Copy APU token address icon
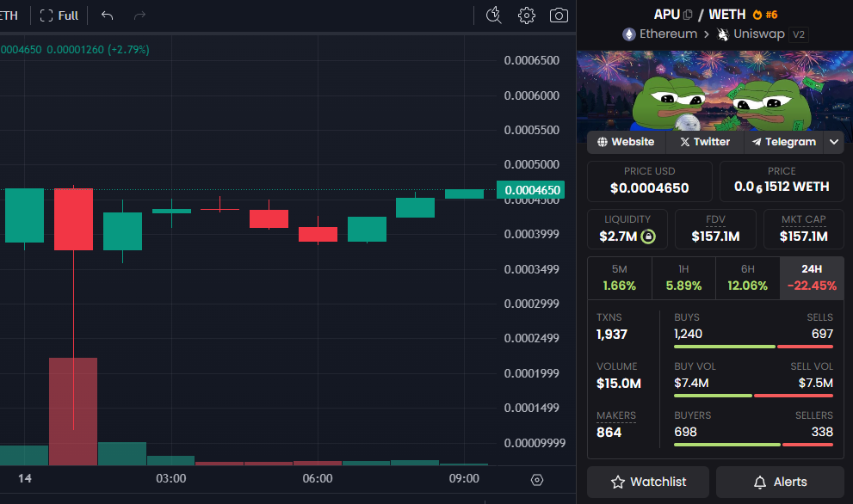853x504 pixels. [x=688, y=15]
